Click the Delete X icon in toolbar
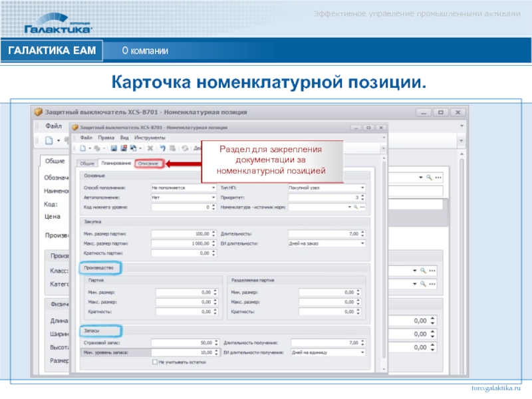 (x=150, y=148)
